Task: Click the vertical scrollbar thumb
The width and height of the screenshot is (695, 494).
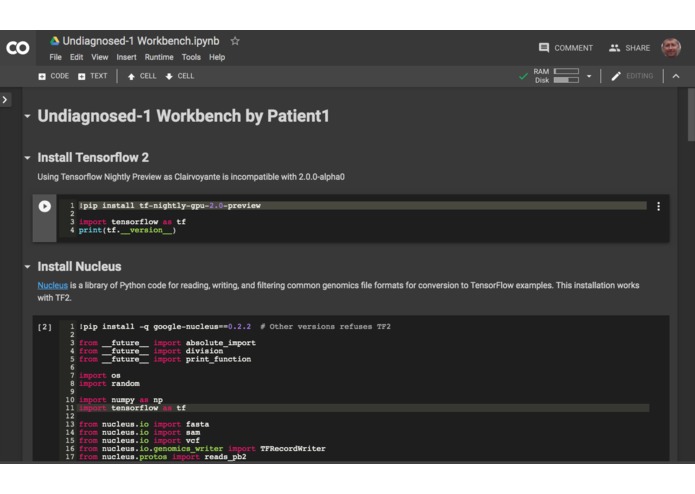Action: pos(691,115)
